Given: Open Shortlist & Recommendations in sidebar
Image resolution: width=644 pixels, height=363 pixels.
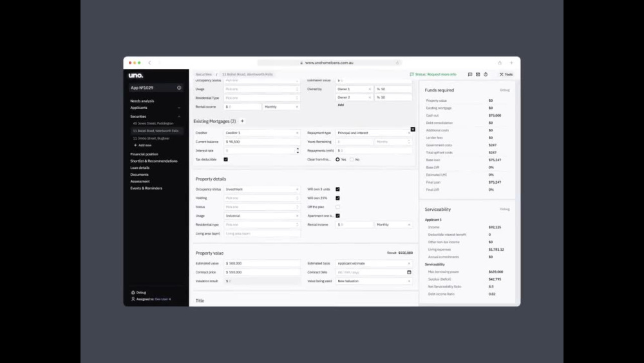Looking at the screenshot, I should (x=154, y=161).
